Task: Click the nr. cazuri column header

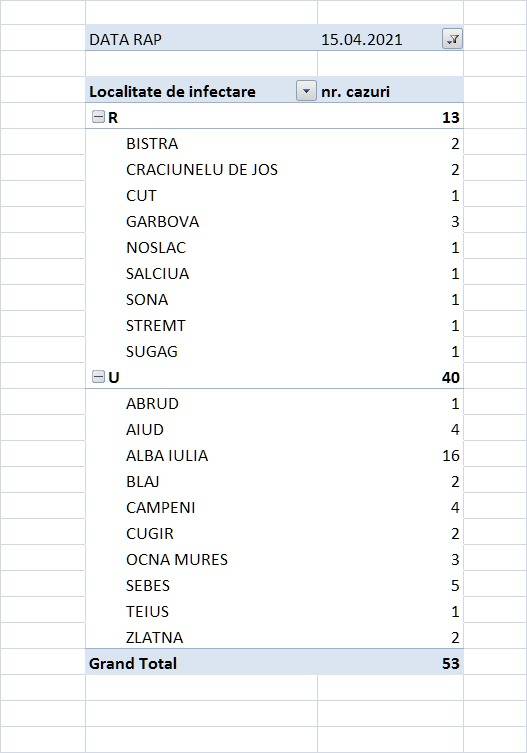Action: 355,91
